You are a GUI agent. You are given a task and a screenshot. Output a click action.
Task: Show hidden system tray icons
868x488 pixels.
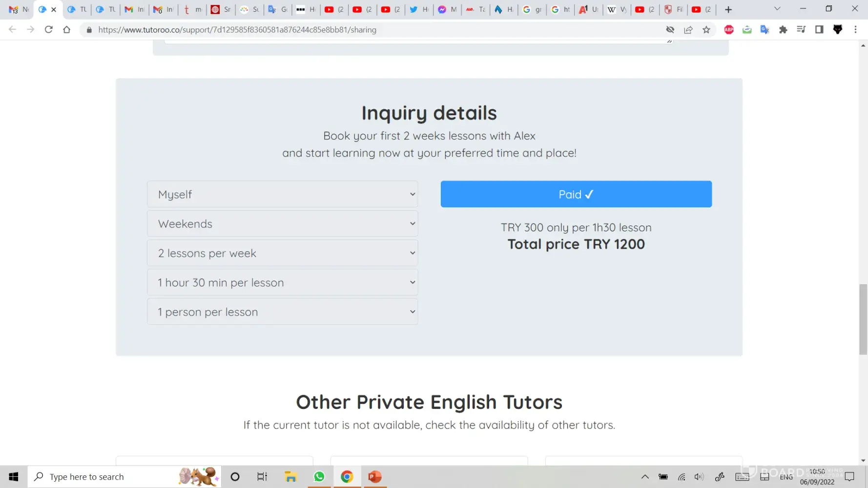[x=645, y=477]
